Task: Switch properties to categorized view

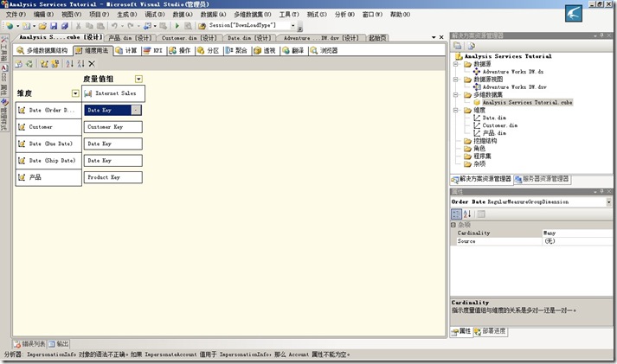Action: click(456, 214)
